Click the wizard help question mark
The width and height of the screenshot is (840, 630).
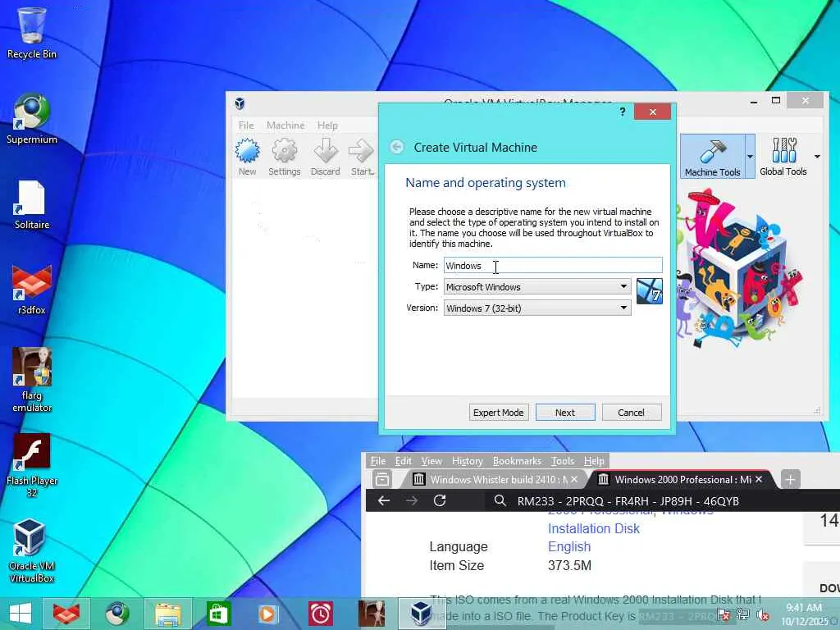click(622, 112)
